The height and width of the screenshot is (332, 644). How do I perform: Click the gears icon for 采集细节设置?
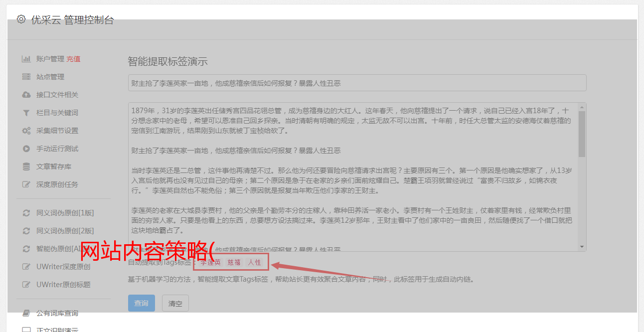coord(26,131)
